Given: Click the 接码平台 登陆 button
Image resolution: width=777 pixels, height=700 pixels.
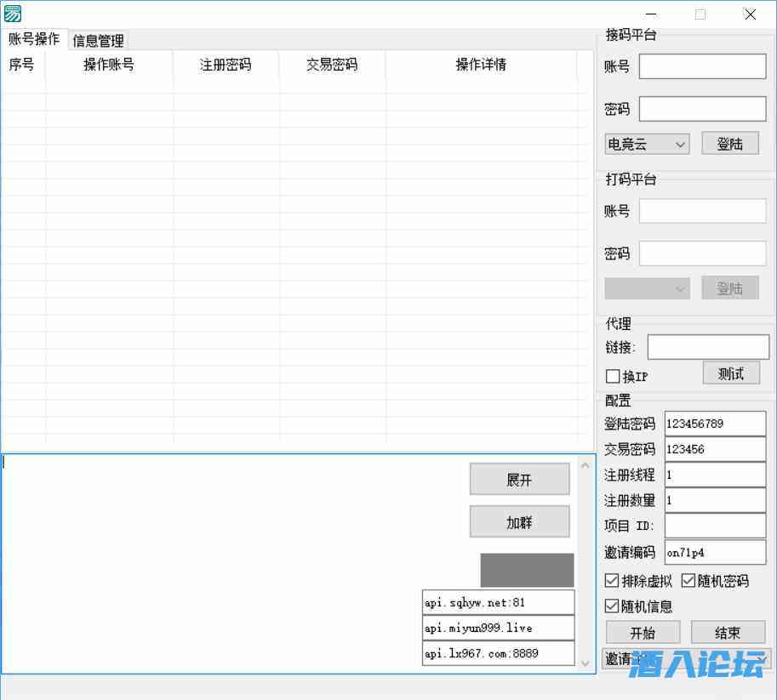Looking at the screenshot, I should [x=729, y=144].
